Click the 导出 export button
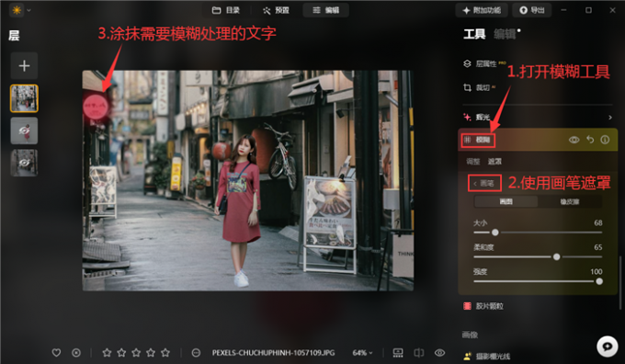Viewport: 625px width, 364px height. point(532,10)
